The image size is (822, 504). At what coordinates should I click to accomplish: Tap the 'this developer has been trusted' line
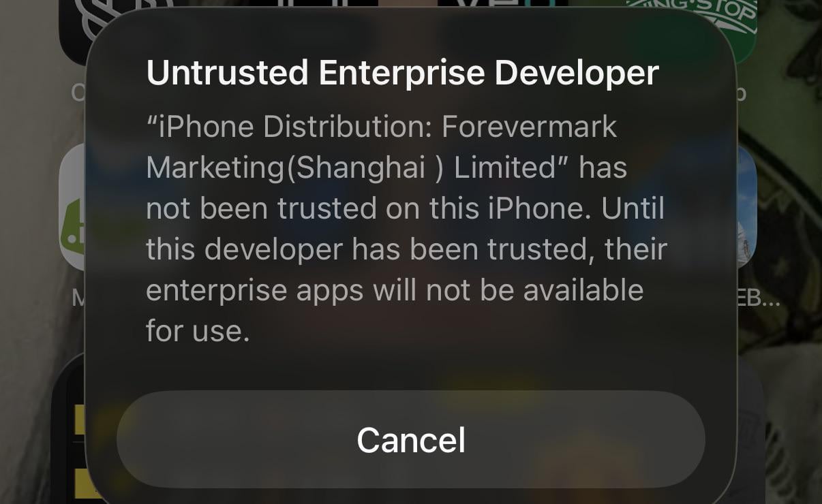406,250
